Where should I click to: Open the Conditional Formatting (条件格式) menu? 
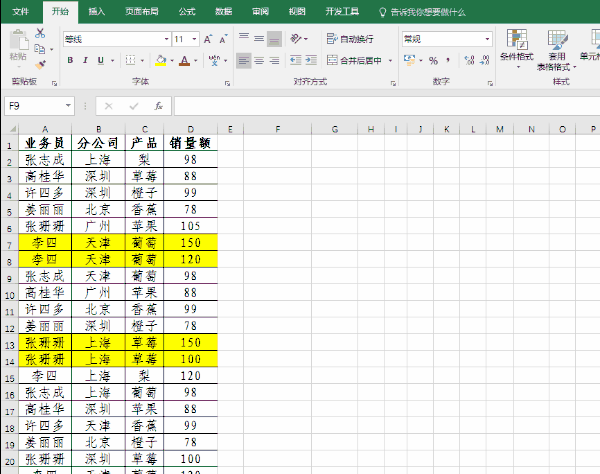(517, 45)
